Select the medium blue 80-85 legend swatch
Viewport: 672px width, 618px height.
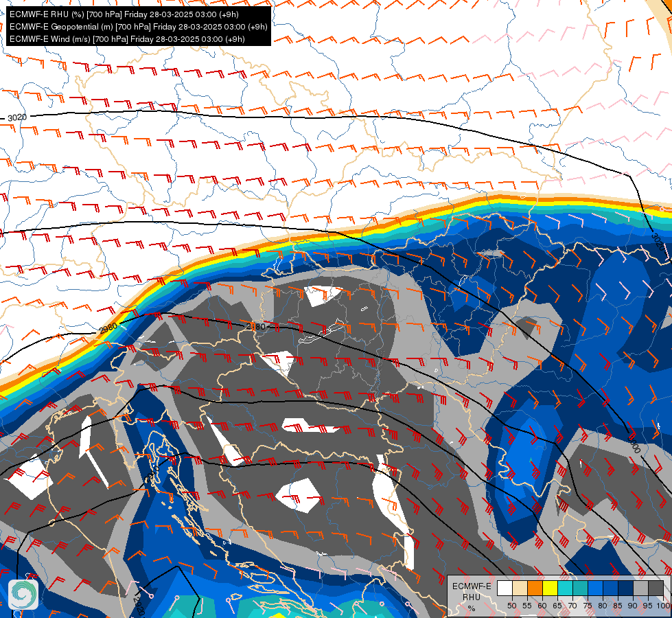click(x=611, y=588)
